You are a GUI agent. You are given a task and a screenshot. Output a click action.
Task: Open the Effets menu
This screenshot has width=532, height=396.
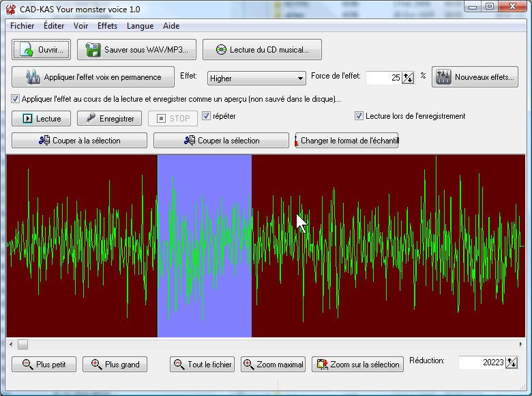coord(107,26)
